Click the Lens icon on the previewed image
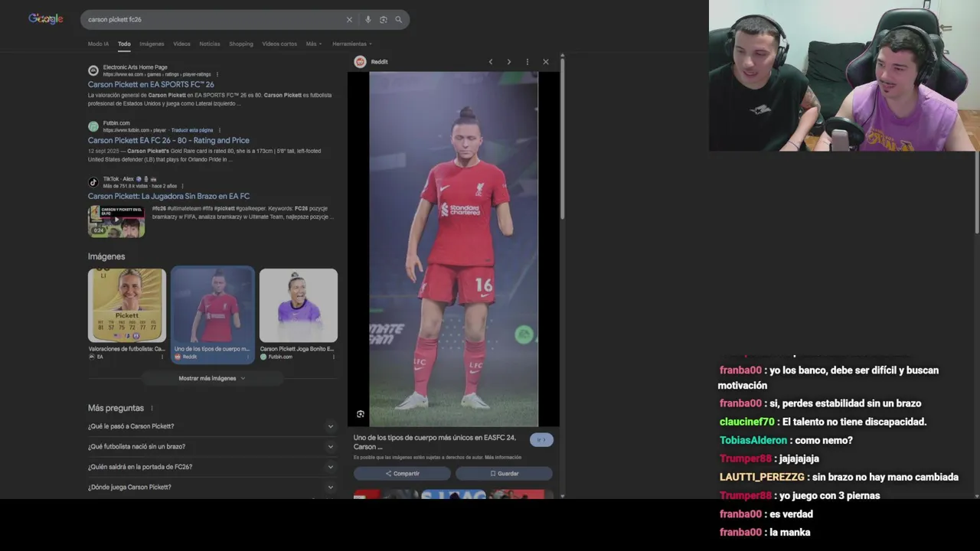 coord(361,414)
